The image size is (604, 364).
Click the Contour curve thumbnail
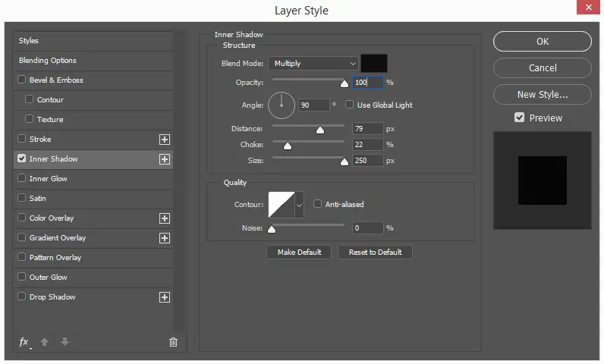click(282, 205)
